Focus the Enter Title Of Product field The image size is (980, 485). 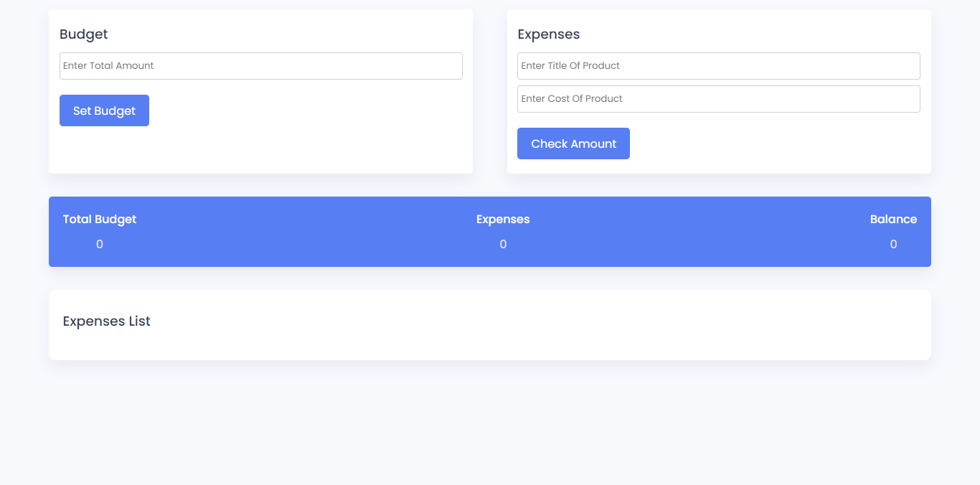coord(718,66)
